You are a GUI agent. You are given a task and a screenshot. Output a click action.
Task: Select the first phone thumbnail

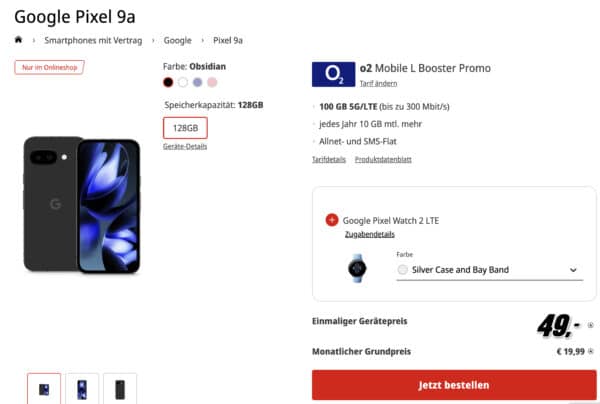pyautogui.click(x=44, y=389)
